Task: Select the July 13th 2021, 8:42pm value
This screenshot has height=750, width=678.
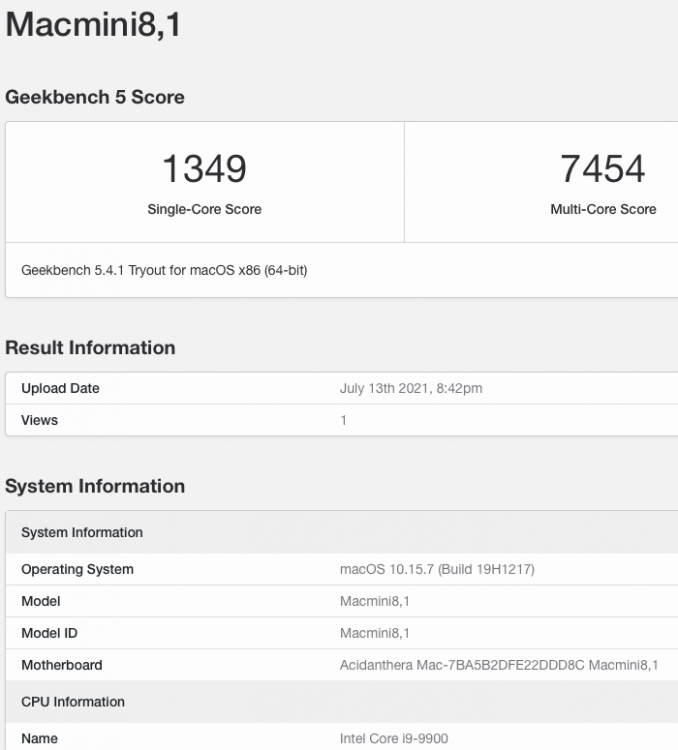Action: 411,388
